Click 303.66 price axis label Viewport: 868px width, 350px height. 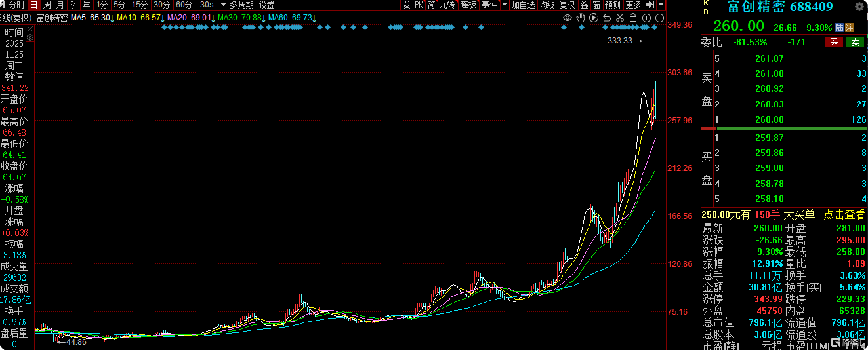coord(680,73)
